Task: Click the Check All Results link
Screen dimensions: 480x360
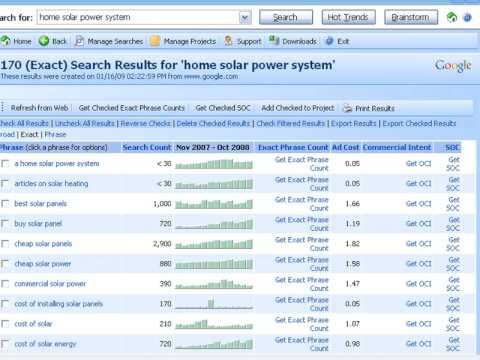Action: (x=24, y=123)
